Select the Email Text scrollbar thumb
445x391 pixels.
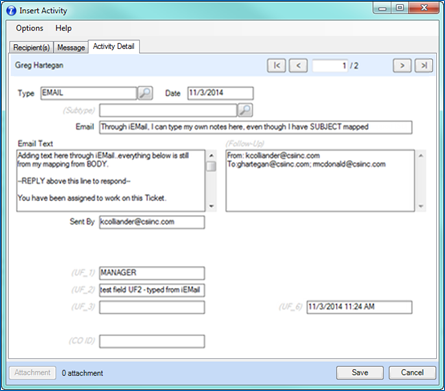point(211,166)
